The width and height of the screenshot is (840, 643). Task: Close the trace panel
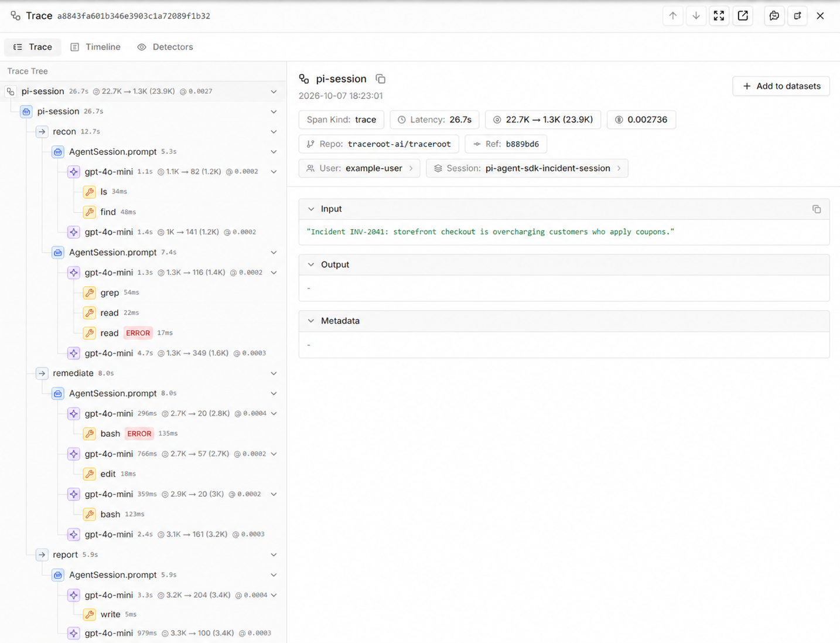pos(820,16)
